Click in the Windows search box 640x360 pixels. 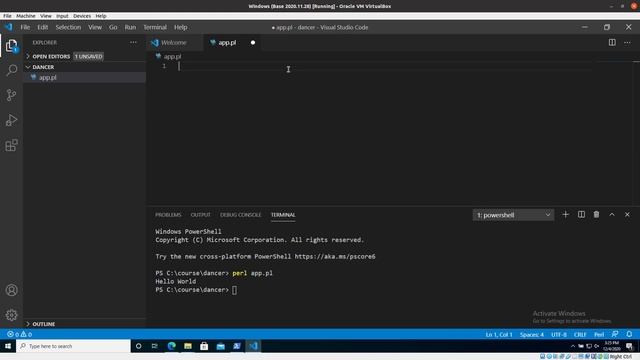(73, 346)
